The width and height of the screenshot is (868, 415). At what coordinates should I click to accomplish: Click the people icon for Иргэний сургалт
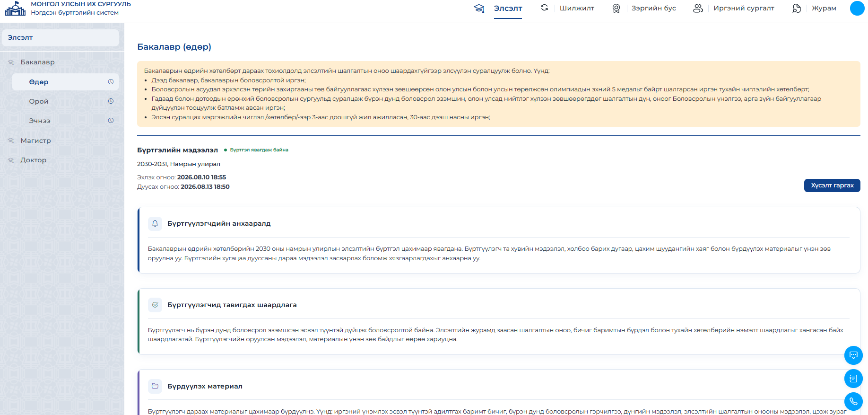698,8
